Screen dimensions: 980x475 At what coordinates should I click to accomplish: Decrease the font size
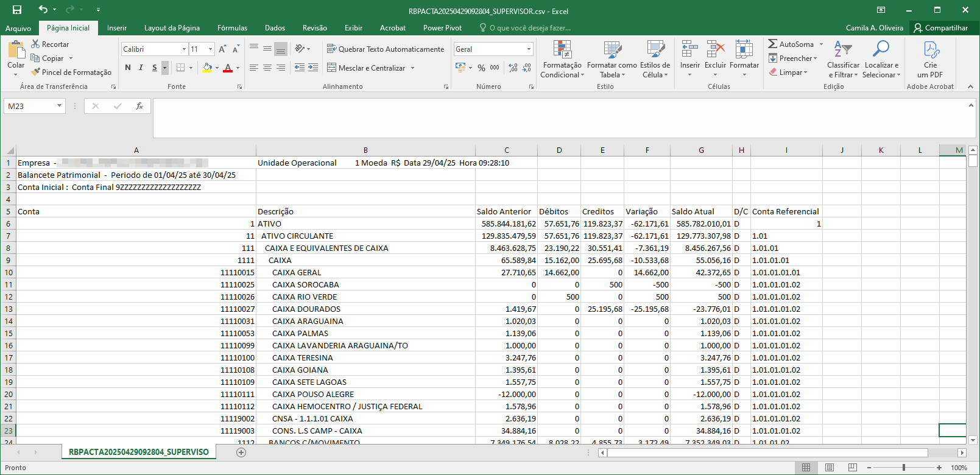coord(235,49)
